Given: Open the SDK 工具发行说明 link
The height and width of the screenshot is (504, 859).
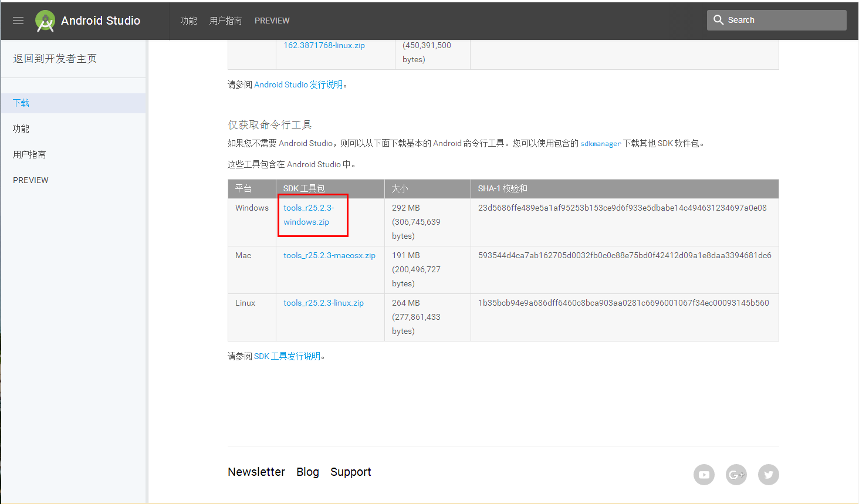Looking at the screenshot, I should click(x=288, y=356).
